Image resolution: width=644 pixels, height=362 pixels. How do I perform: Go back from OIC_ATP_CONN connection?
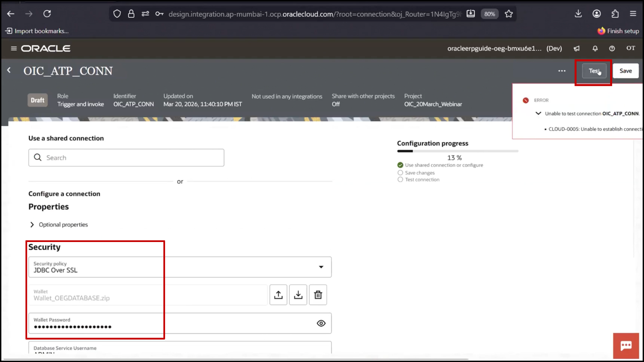pyautogui.click(x=9, y=70)
